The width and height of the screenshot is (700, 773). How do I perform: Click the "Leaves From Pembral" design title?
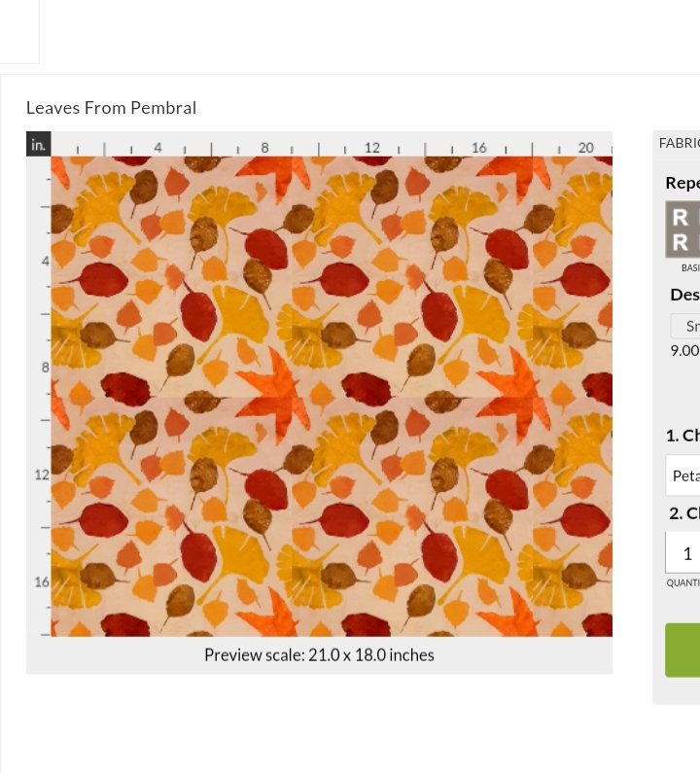click(x=112, y=108)
